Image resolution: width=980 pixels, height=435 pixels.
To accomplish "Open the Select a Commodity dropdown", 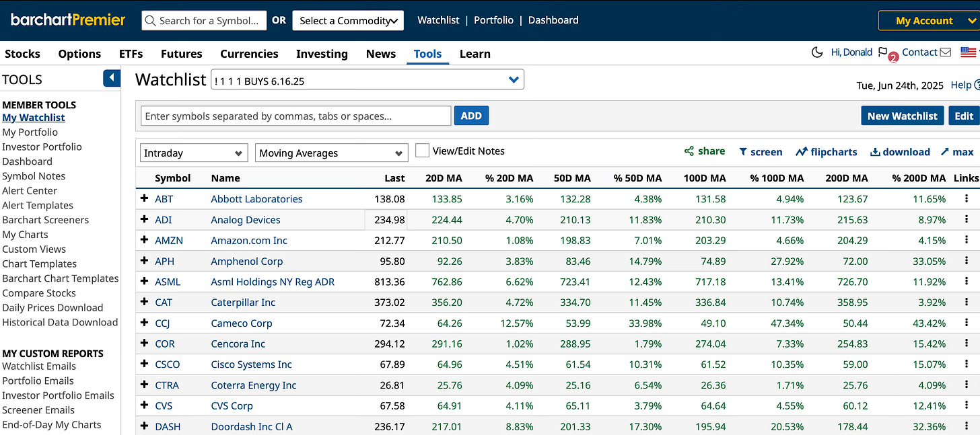I will [x=348, y=20].
